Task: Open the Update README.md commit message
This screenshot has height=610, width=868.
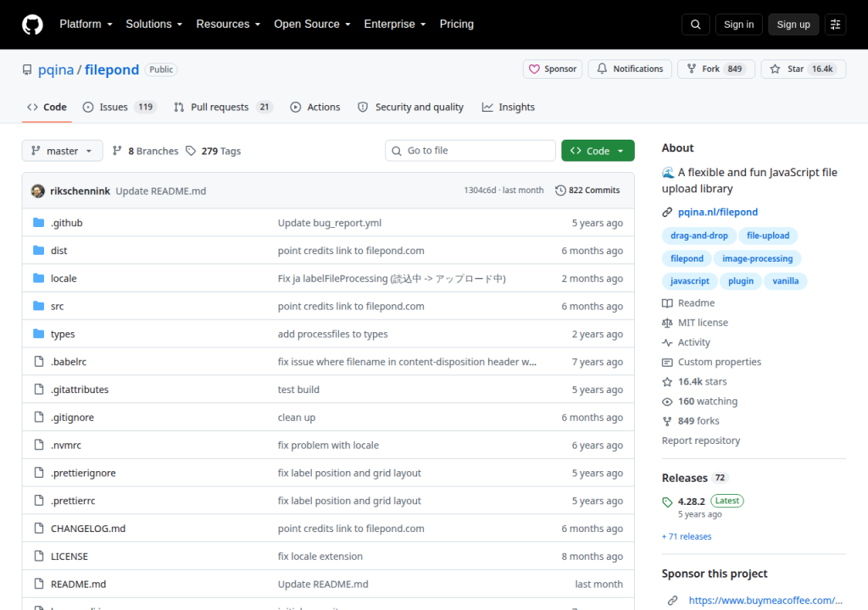Action: pos(160,191)
